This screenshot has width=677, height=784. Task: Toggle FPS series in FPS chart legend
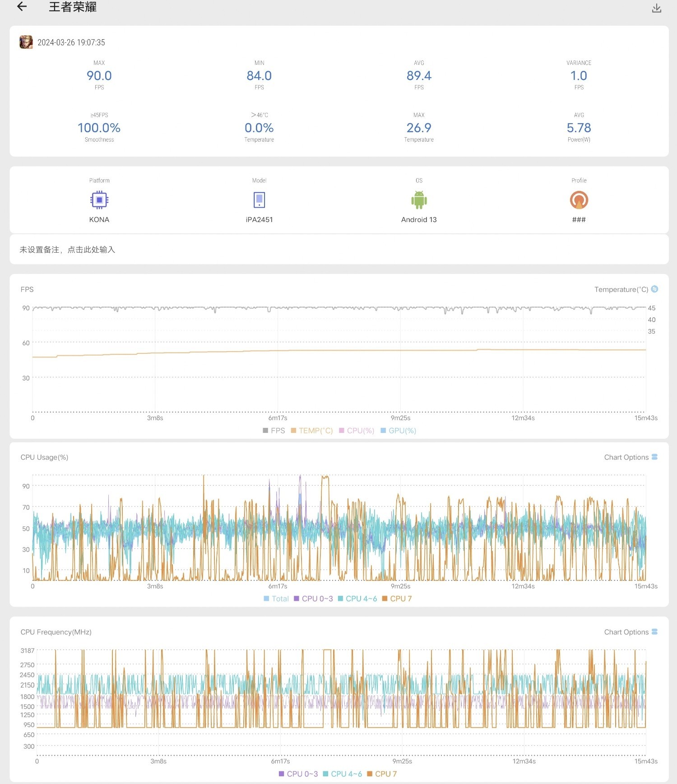[274, 431]
